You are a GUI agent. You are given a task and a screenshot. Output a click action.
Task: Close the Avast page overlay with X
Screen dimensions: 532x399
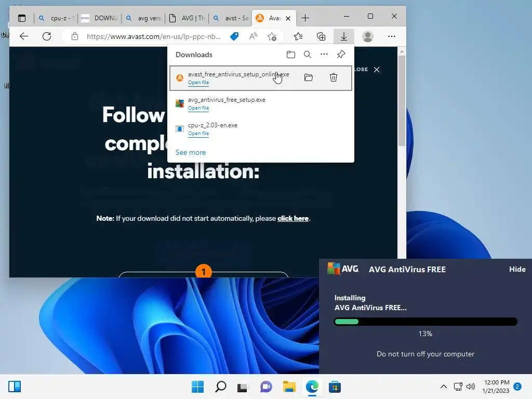point(377,70)
